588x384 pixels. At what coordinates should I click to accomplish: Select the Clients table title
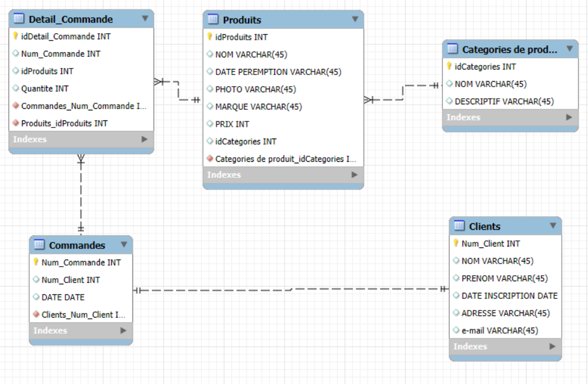(484, 226)
